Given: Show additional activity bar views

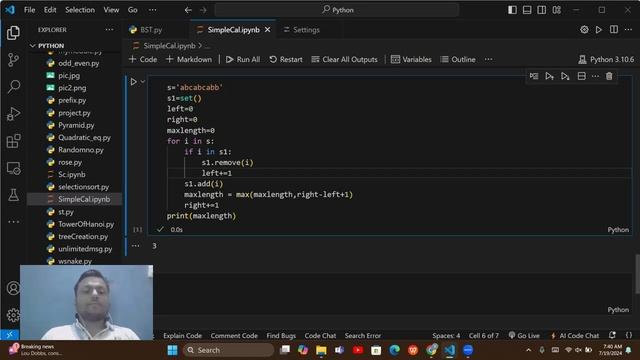Looking at the screenshot, I should click(x=13, y=222).
